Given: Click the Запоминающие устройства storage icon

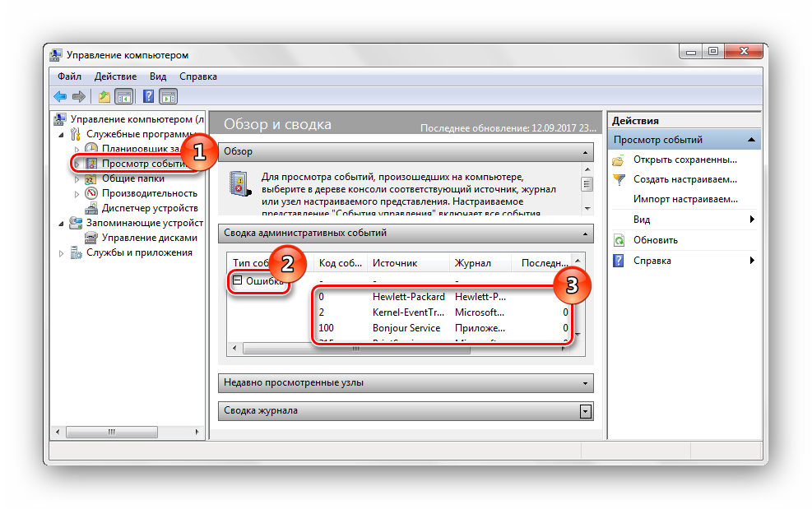Looking at the screenshot, I should (x=76, y=223).
